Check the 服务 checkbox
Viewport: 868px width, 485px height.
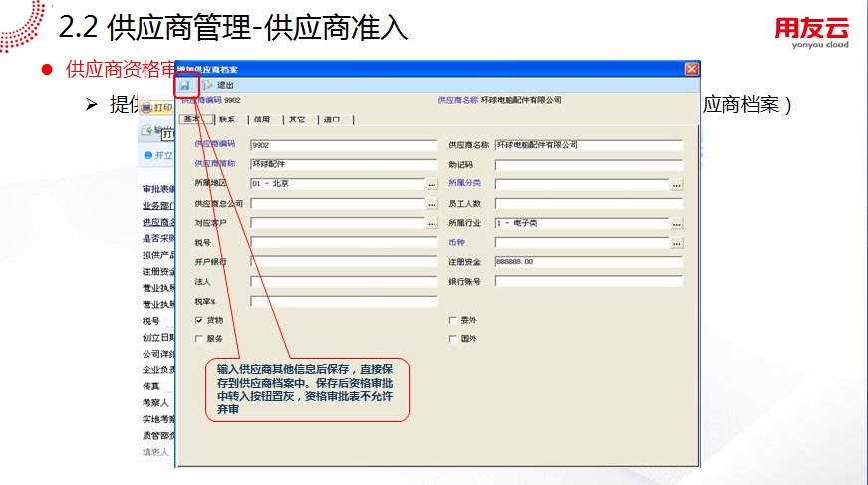point(199,339)
